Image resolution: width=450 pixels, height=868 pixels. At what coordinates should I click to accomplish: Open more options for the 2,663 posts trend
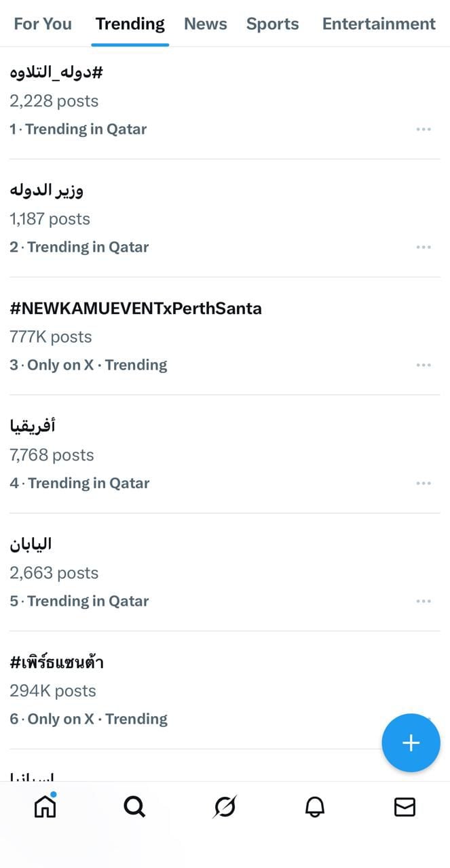(x=424, y=601)
